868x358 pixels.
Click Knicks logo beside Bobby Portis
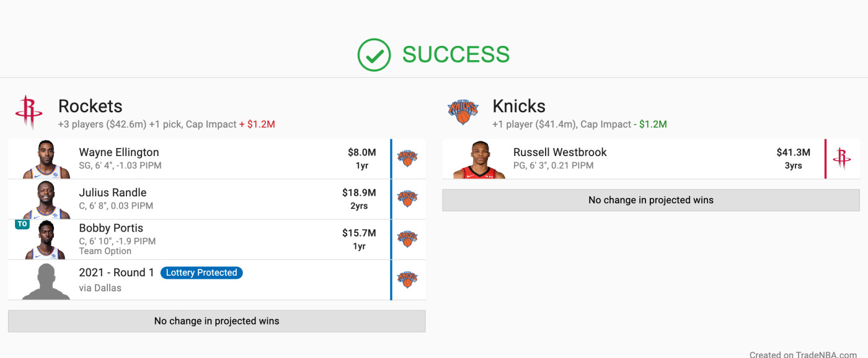pos(407,239)
